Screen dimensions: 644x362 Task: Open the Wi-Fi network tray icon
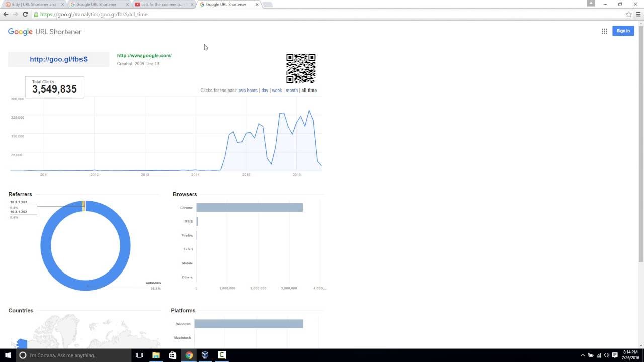click(599, 355)
